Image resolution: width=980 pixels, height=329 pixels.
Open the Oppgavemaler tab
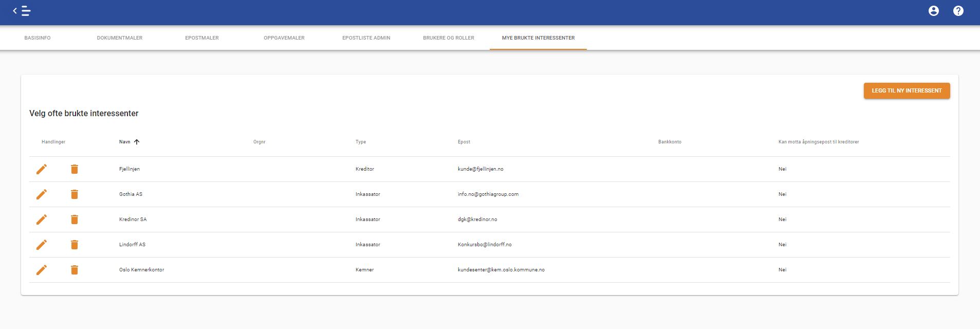pos(284,38)
